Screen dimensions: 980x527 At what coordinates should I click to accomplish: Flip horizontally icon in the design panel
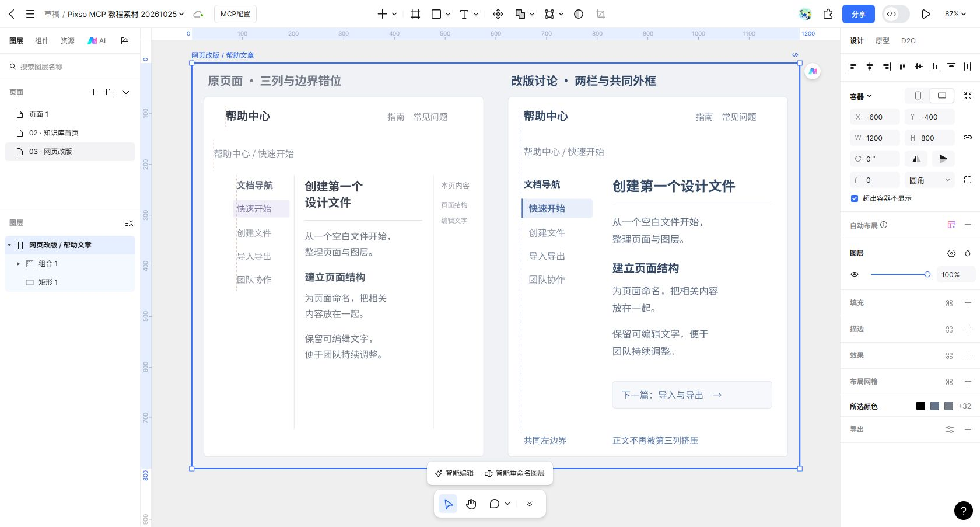pos(916,159)
